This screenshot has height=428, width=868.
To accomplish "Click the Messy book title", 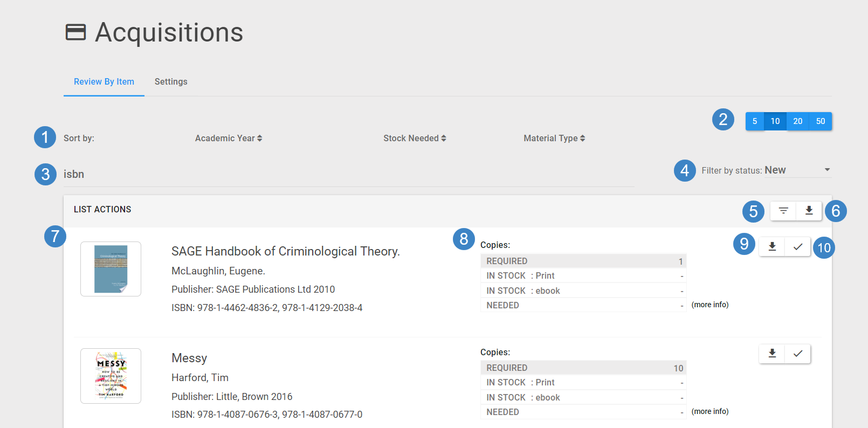I will coord(189,358).
